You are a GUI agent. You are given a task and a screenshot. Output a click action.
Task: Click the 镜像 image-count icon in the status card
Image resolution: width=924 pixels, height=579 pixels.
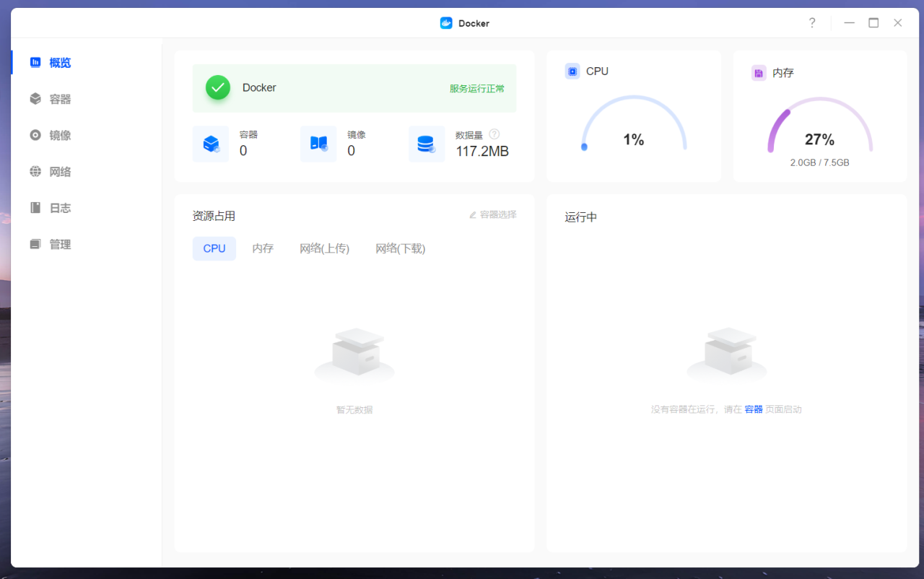pyautogui.click(x=318, y=144)
